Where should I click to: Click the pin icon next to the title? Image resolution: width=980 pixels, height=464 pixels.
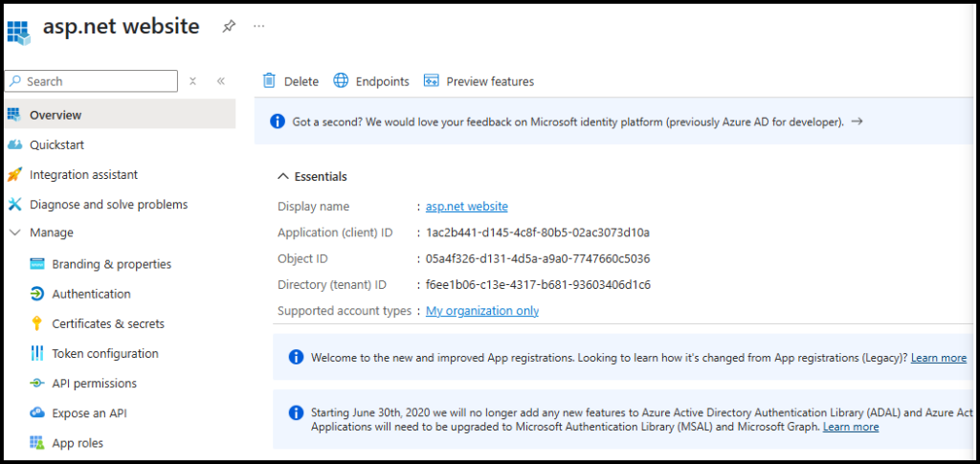tap(229, 27)
